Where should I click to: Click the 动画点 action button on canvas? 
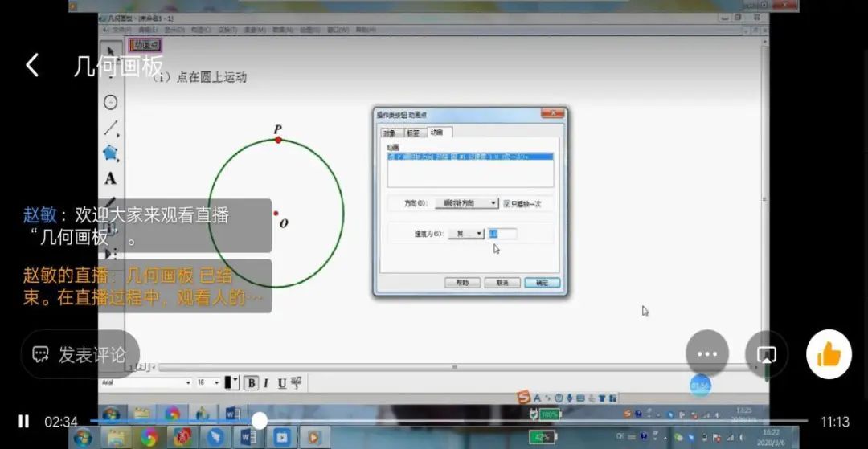[145, 45]
